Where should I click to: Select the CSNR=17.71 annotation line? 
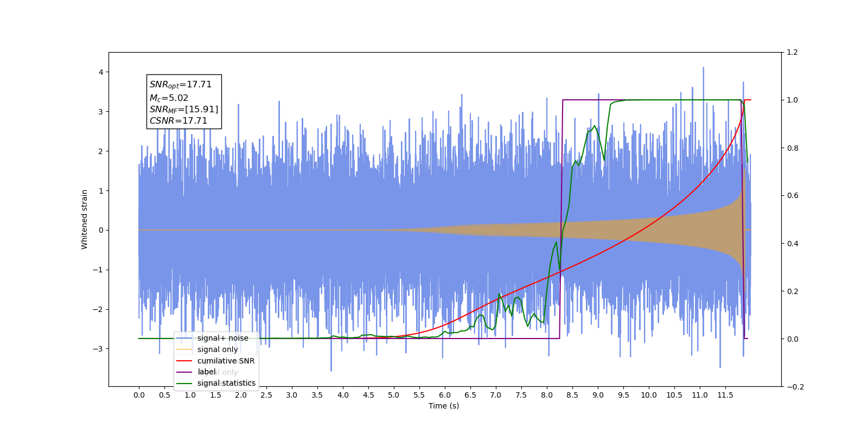178,120
